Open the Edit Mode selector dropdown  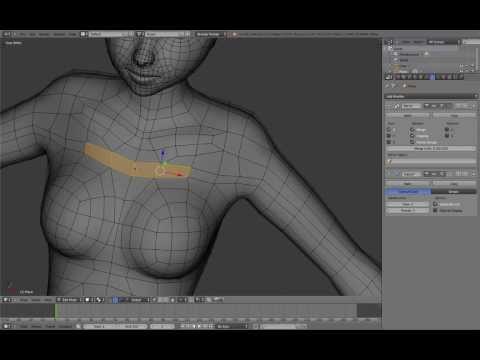[69, 300]
